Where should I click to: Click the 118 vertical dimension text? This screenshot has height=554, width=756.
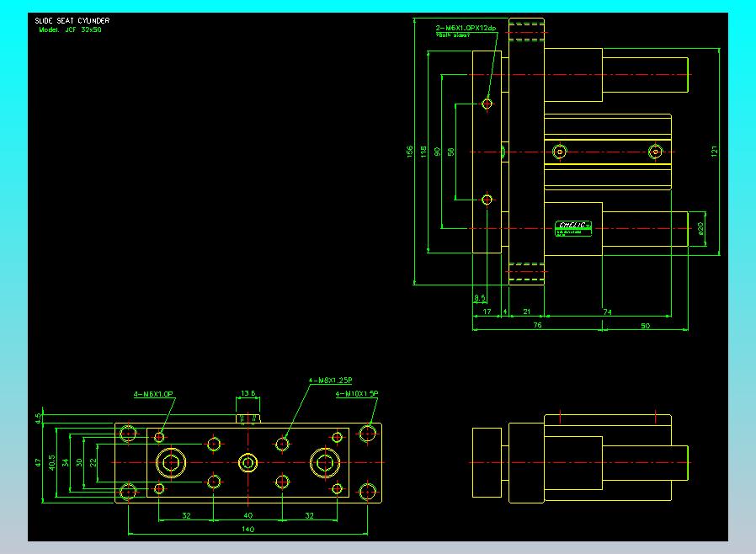pos(423,152)
